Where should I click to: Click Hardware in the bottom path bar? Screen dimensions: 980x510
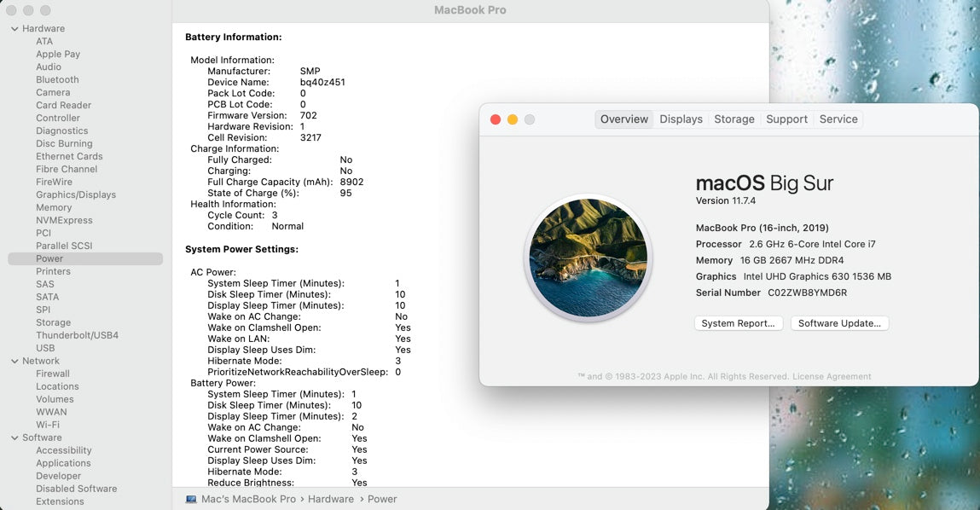(x=331, y=499)
